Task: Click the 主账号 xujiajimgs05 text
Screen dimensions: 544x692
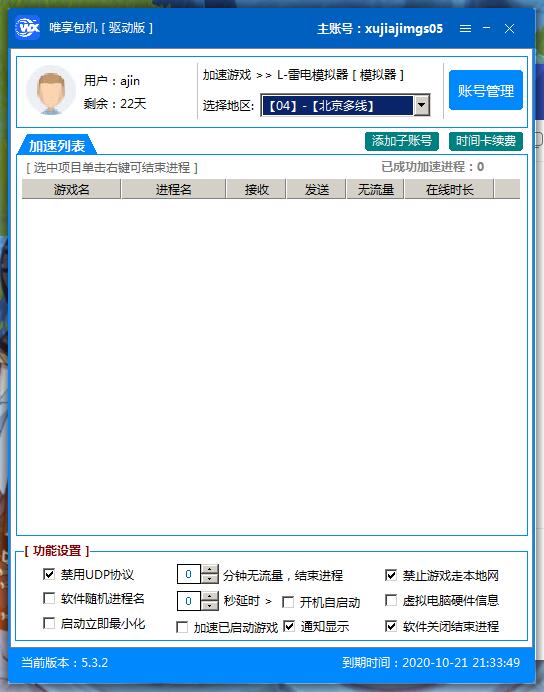Action: click(x=380, y=29)
